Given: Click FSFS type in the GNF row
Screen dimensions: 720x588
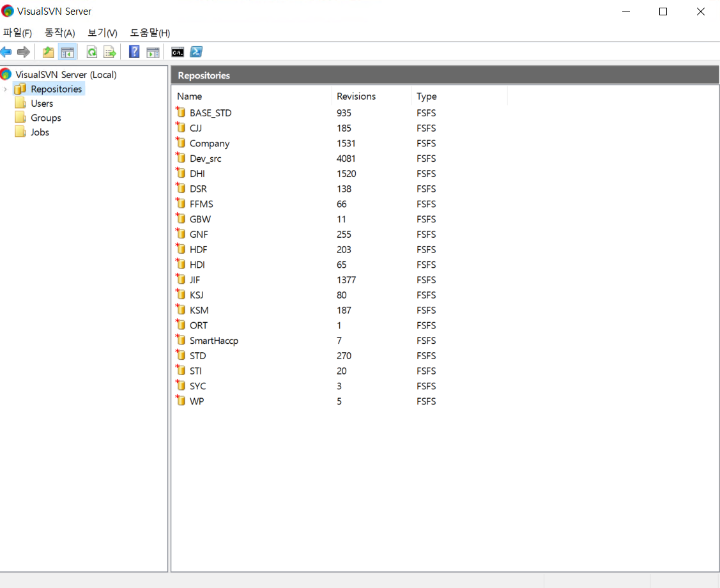Looking at the screenshot, I should [426, 235].
